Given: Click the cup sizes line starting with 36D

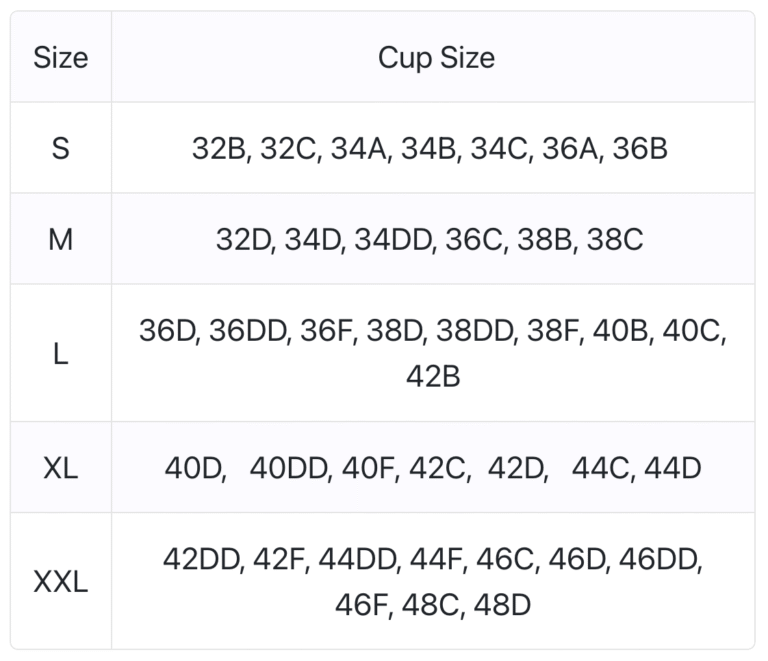Looking at the screenshot, I should tap(433, 330).
